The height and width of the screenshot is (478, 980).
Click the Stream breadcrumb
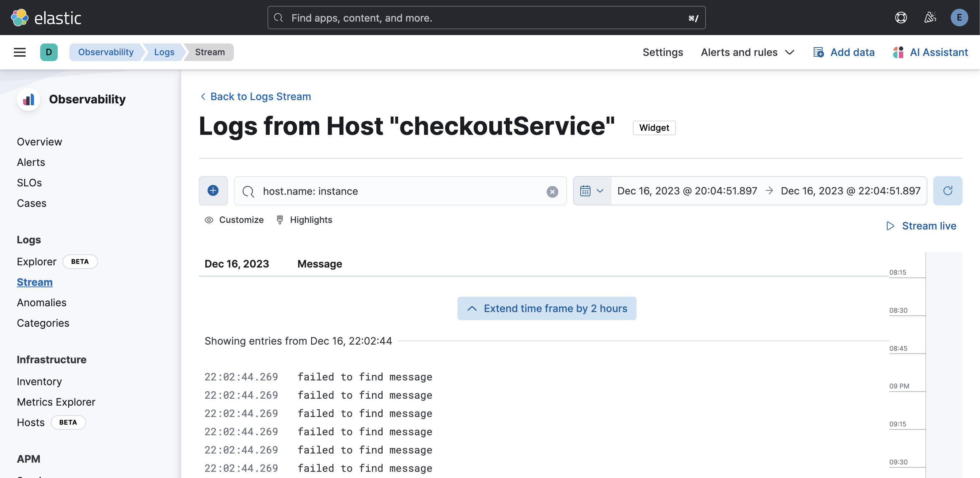210,52
